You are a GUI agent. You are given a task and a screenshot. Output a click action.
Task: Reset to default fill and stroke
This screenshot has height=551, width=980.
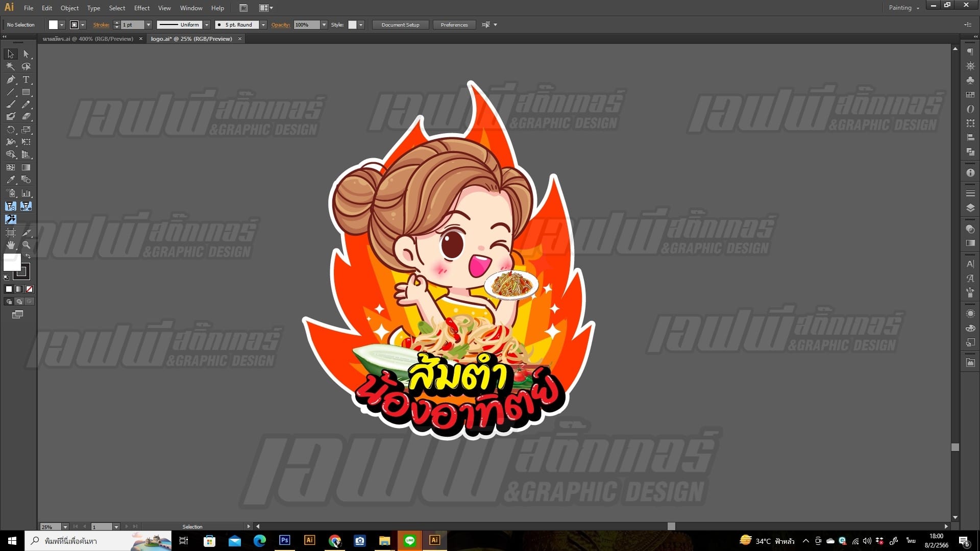click(x=6, y=278)
